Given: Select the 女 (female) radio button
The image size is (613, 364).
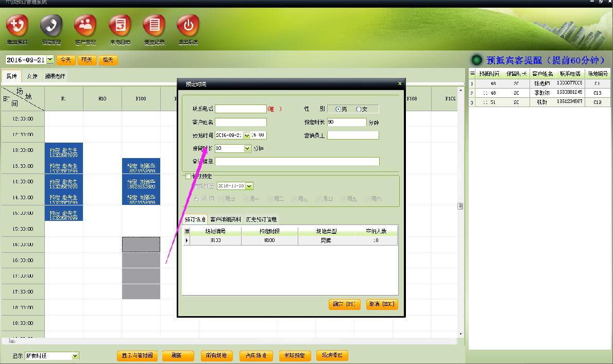Looking at the screenshot, I should (x=359, y=109).
